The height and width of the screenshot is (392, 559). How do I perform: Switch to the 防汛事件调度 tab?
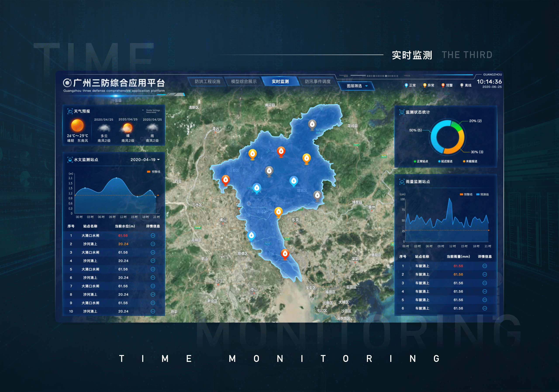[318, 81]
